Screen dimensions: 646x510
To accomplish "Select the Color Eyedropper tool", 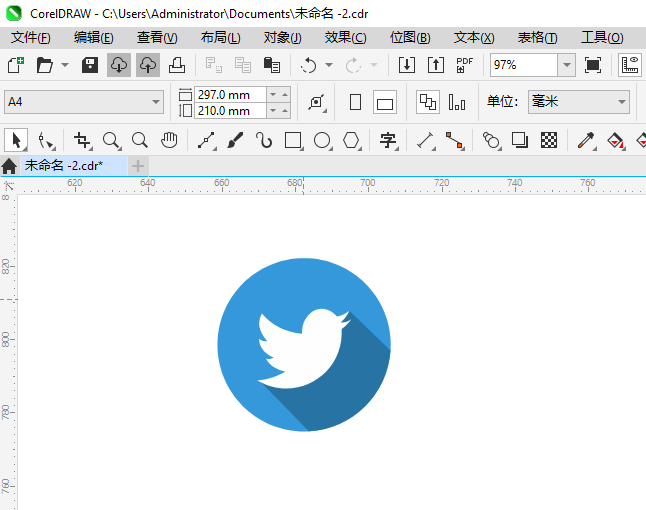I will click(x=586, y=140).
